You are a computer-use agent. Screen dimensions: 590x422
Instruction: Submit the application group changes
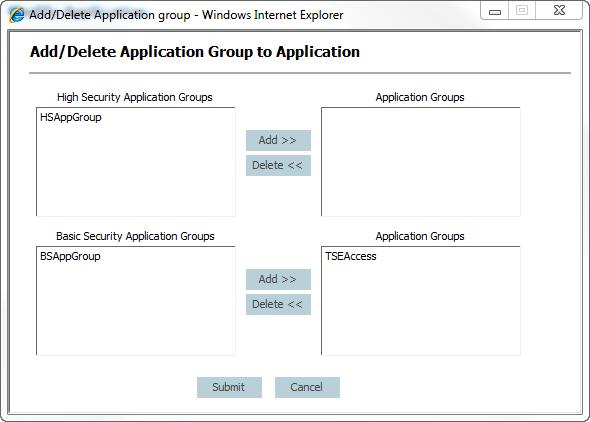[230, 387]
